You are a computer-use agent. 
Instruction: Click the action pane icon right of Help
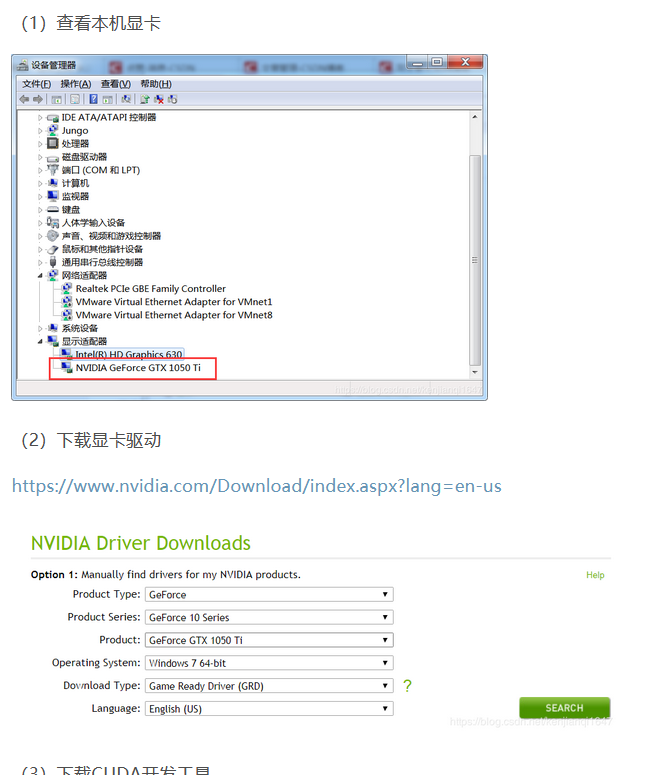pyautogui.click(x=107, y=99)
